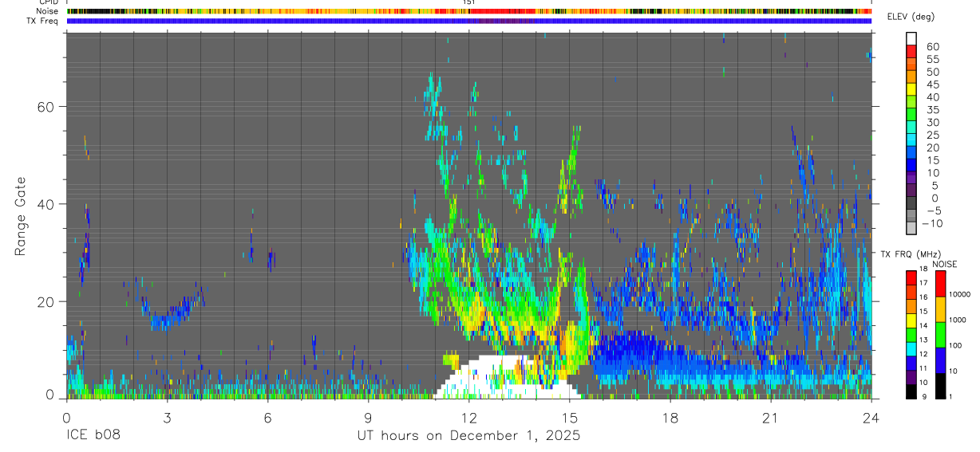This screenshot has height=452, width=980.
Task: Click the '25' label on ELEV colorbar
Action: point(932,135)
